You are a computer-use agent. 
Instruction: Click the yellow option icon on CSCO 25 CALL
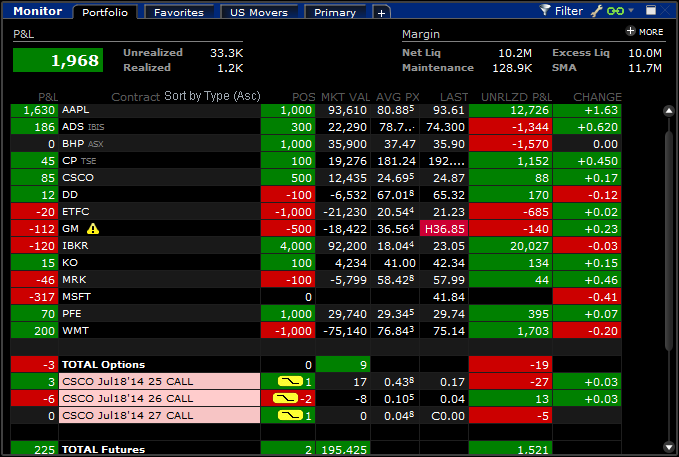[290, 382]
